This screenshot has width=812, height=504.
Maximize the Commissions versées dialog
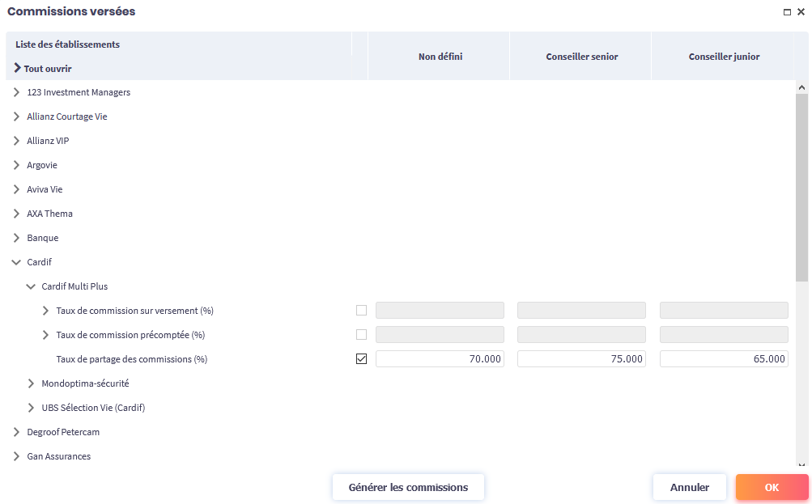(787, 12)
